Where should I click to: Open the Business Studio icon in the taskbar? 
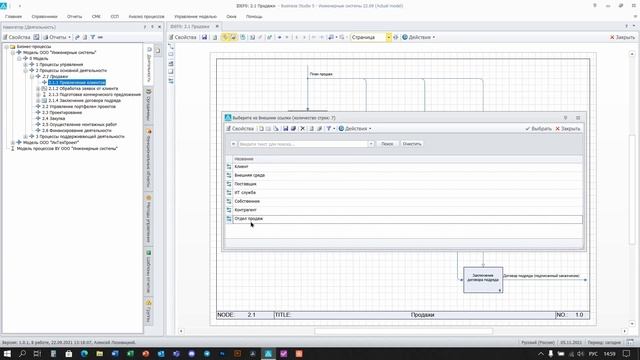pos(268,353)
